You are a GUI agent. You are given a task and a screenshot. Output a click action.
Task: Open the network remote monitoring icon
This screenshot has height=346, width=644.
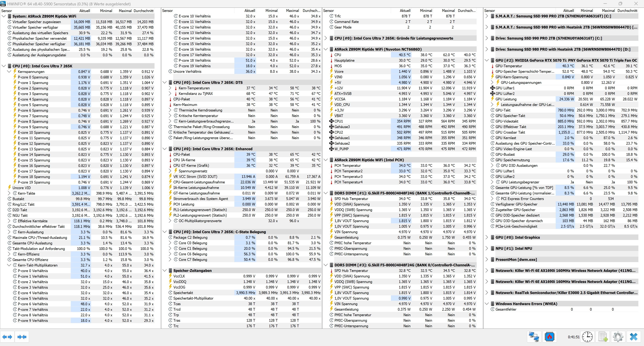[534, 337]
